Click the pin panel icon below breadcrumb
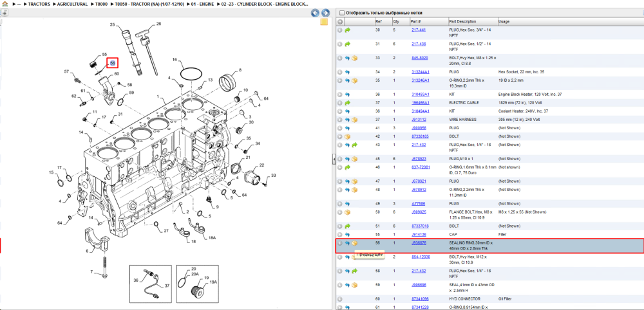The width and height of the screenshot is (644, 310). coord(5,12)
